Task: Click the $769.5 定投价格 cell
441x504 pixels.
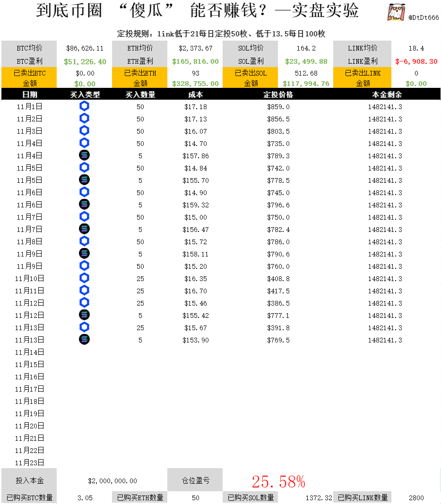Action: [278, 340]
